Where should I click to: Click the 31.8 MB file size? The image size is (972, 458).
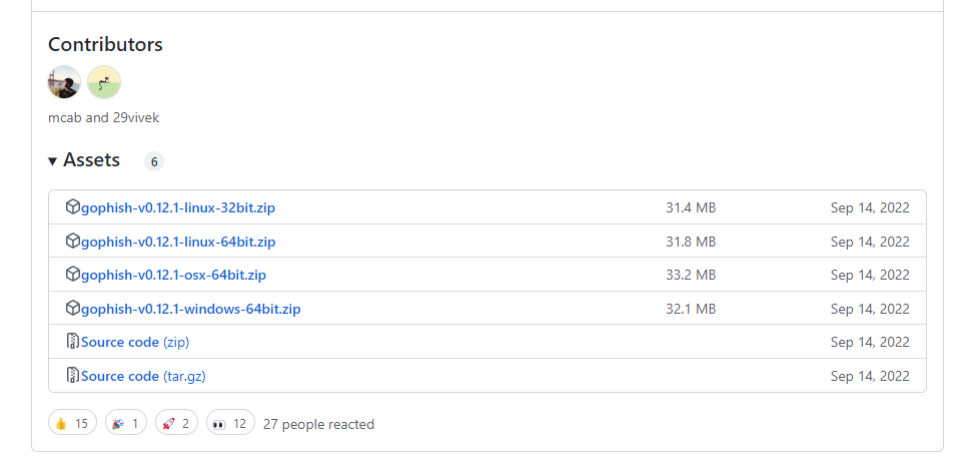pyautogui.click(x=691, y=242)
